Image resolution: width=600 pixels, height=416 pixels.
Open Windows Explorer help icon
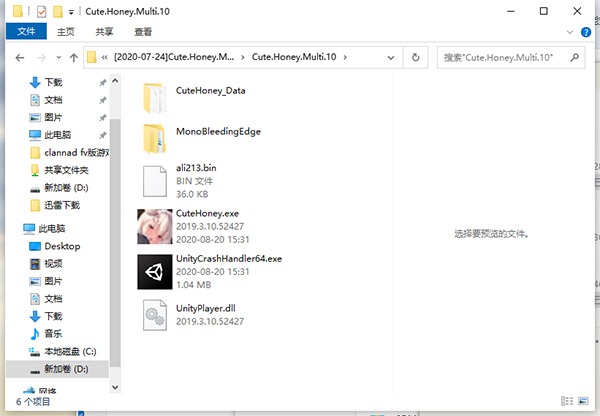click(x=585, y=32)
